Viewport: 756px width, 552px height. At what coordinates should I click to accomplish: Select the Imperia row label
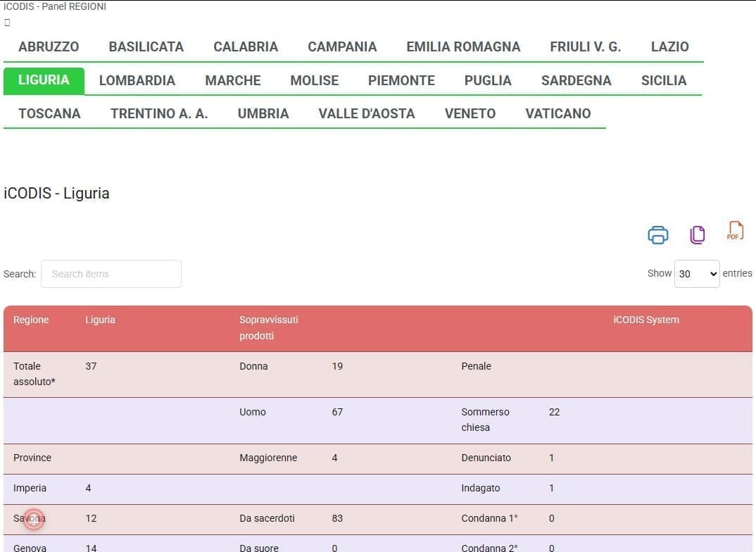tap(30, 489)
